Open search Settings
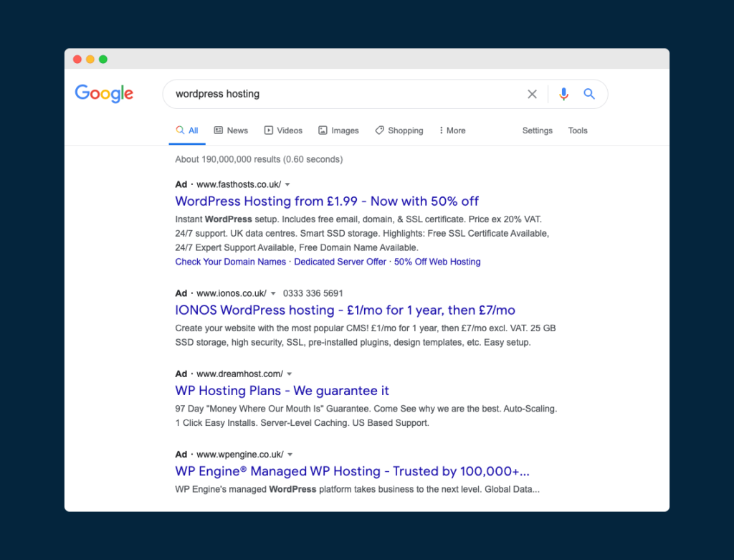 tap(538, 130)
